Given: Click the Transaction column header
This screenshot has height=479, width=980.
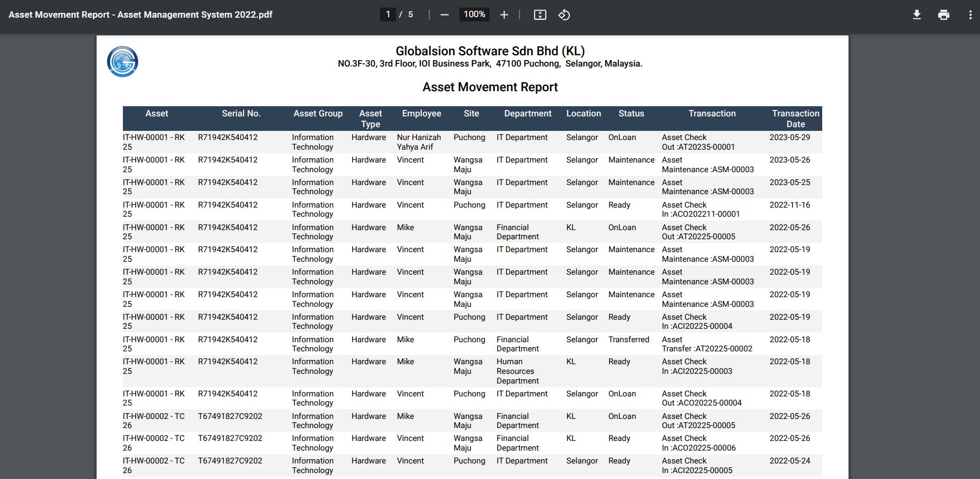Looking at the screenshot, I should tap(712, 114).
